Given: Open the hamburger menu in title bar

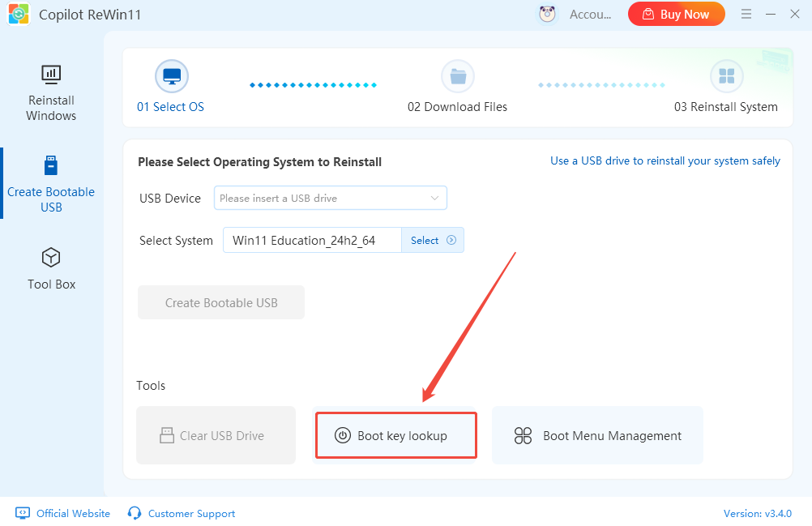Looking at the screenshot, I should 746,14.
